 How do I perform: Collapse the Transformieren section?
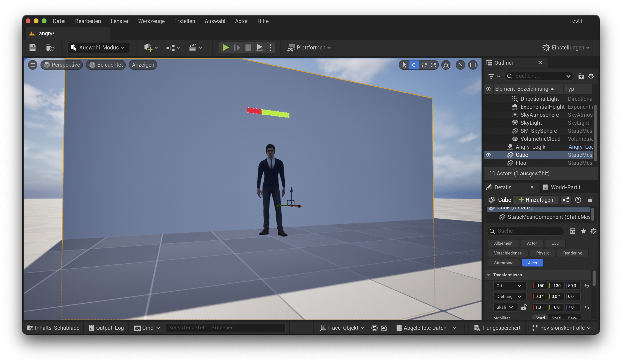point(489,275)
